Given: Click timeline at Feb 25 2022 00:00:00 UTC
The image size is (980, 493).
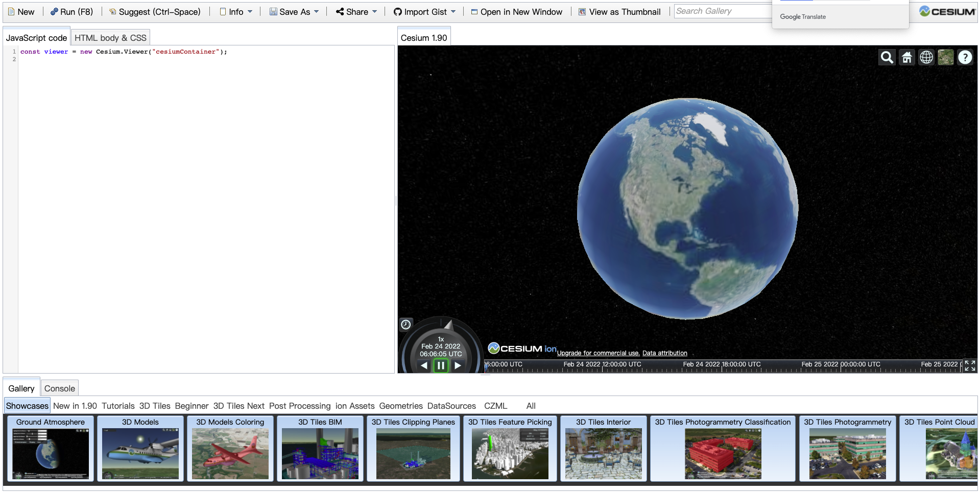Looking at the screenshot, I should [x=841, y=365].
